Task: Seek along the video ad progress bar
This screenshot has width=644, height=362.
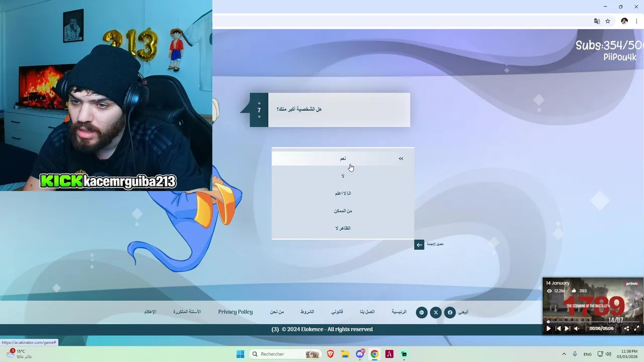Action: tap(593, 322)
